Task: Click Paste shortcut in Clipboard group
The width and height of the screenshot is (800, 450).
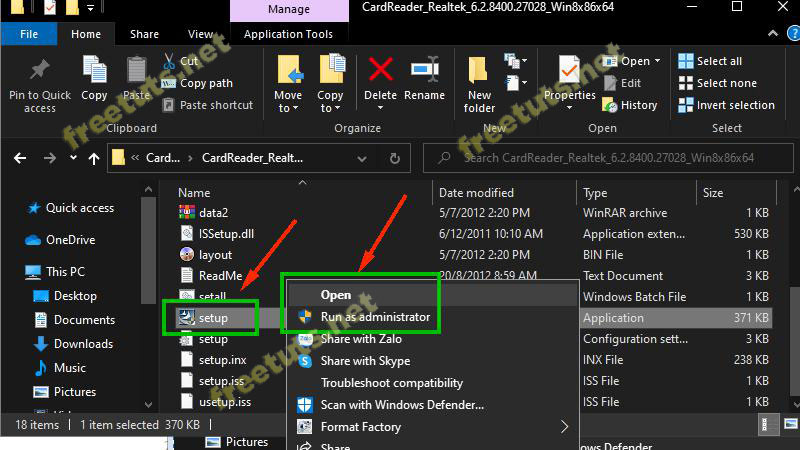Action: (x=208, y=105)
